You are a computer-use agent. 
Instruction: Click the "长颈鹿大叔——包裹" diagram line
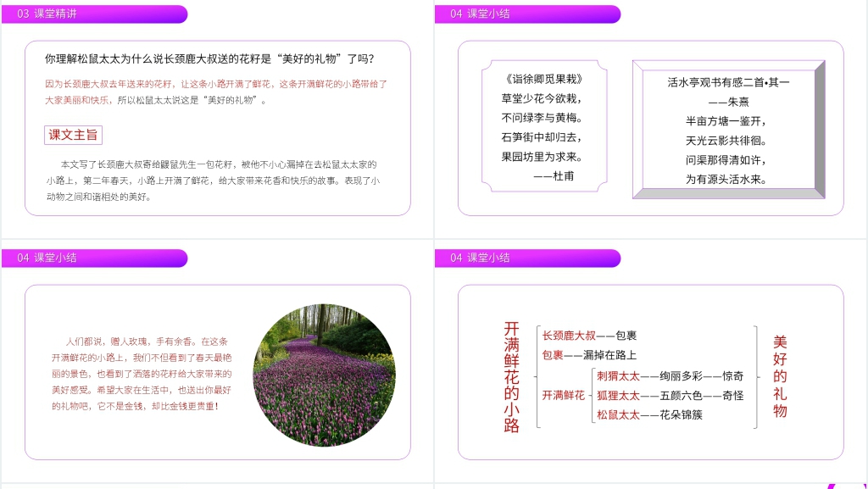(589, 336)
